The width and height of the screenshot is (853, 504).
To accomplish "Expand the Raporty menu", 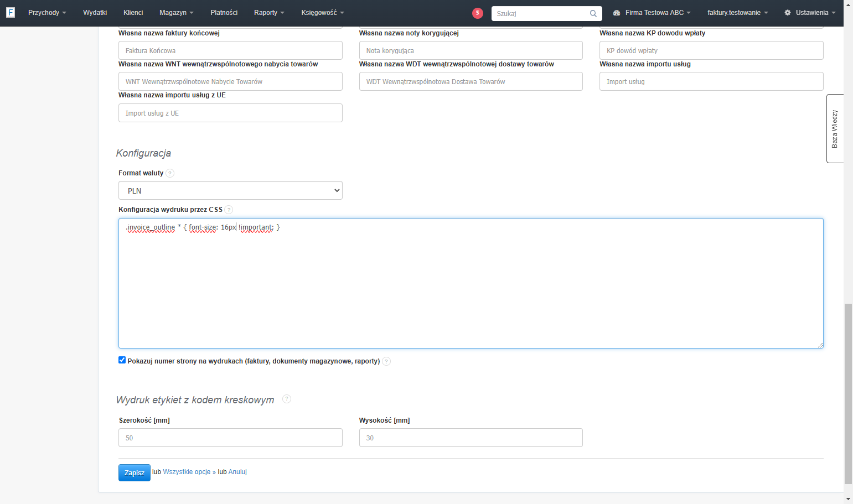I will pos(269,13).
